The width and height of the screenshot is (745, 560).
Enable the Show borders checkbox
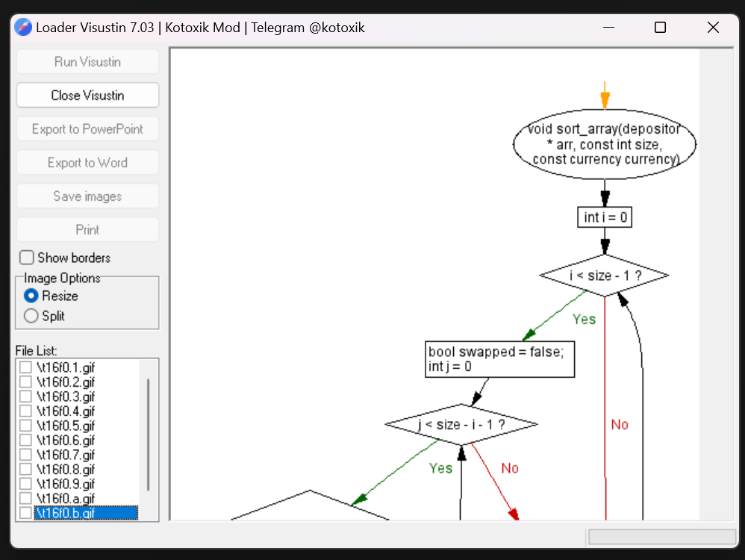27,258
